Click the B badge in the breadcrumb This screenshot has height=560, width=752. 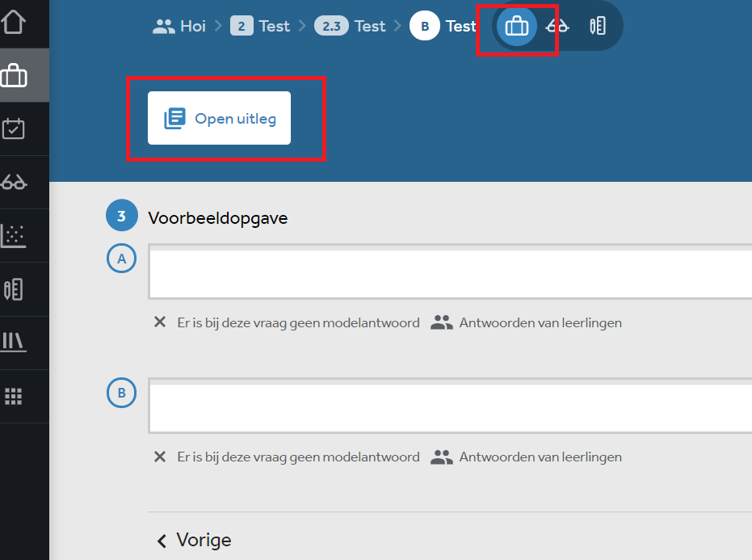coord(424,26)
